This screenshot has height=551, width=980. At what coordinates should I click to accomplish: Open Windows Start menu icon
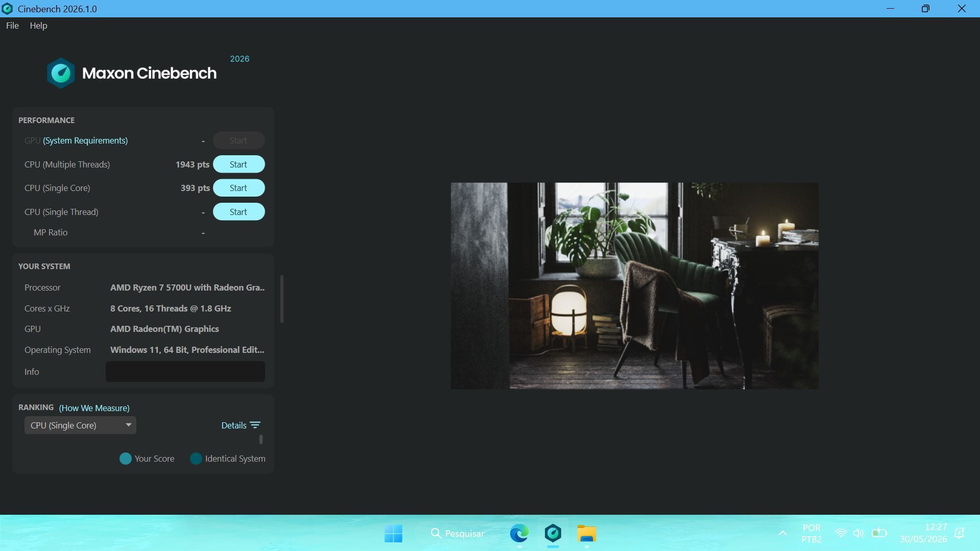pyautogui.click(x=393, y=534)
